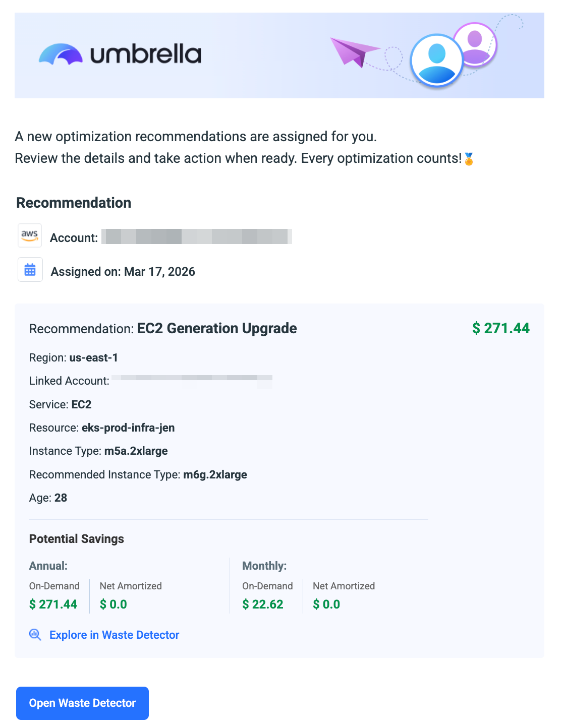This screenshot has width=563, height=728.
Task: Click the Assigned on date Mar 17, 2026
Action: (159, 272)
